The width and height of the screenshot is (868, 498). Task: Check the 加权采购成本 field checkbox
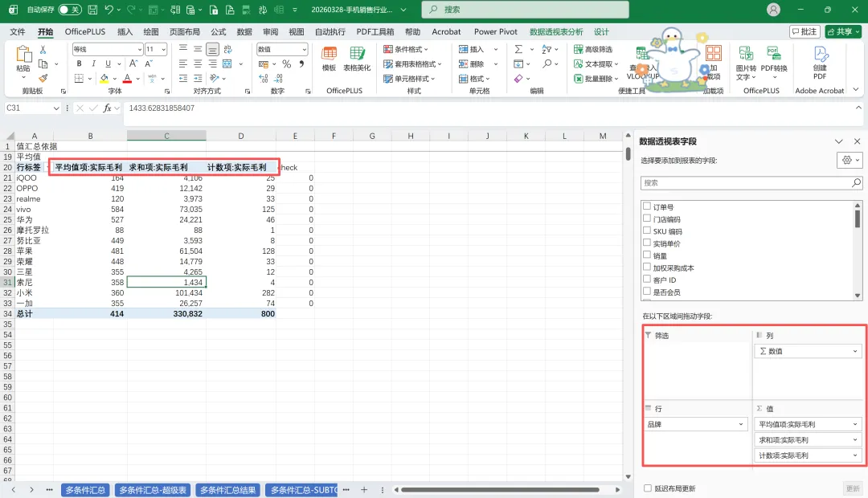[x=646, y=267]
